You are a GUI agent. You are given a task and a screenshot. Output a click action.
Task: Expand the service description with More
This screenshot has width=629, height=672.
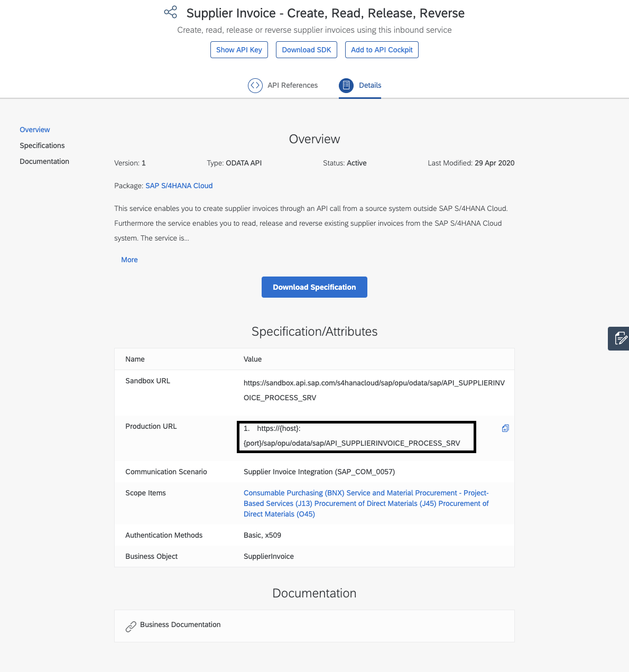[129, 260]
